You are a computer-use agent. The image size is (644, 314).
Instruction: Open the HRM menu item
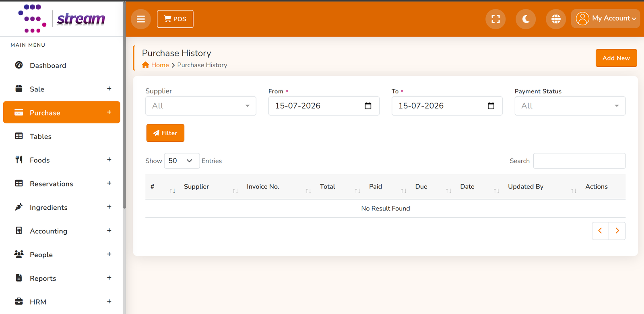62,302
